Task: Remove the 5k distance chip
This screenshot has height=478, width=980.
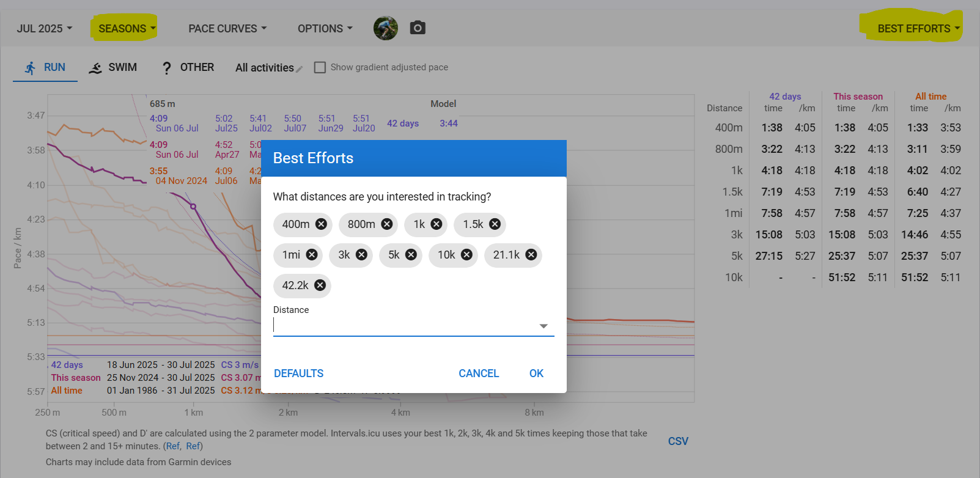Action: pos(411,255)
